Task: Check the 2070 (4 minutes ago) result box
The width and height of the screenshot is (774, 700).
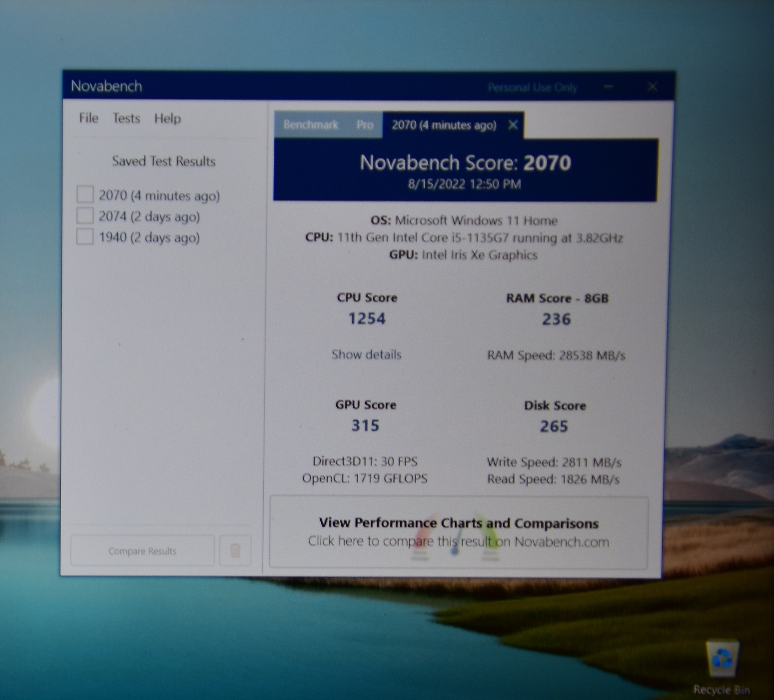Action: (85, 194)
